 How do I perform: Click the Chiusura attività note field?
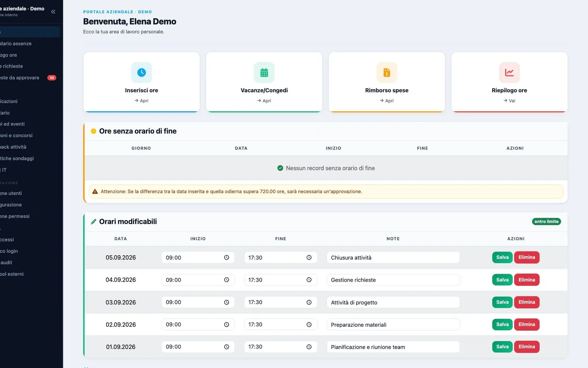[393, 258]
